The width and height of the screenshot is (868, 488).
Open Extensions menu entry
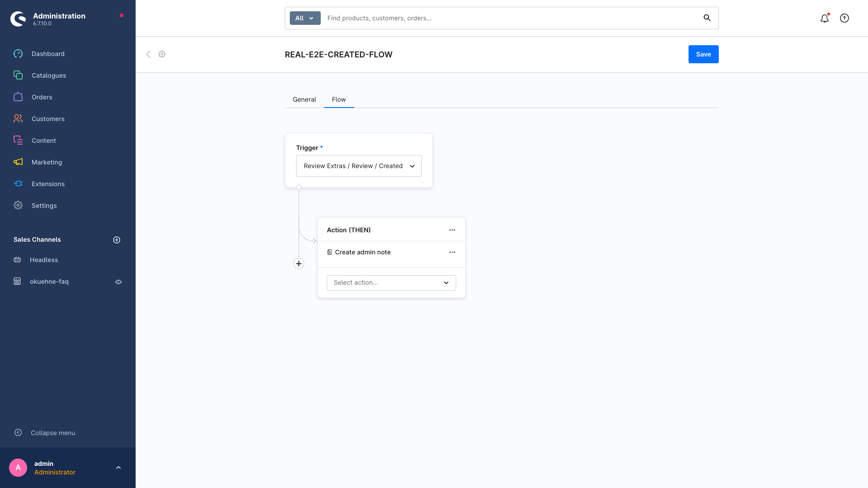click(x=48, y=184)
